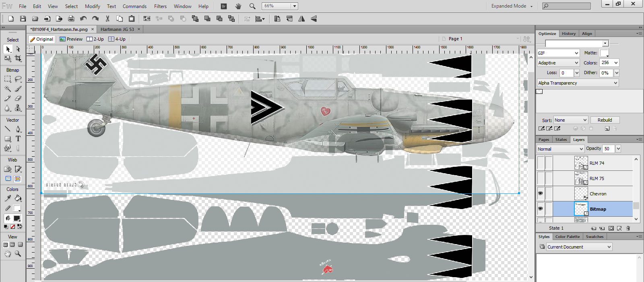Switch to the States tab

click(x=561, y=139)
